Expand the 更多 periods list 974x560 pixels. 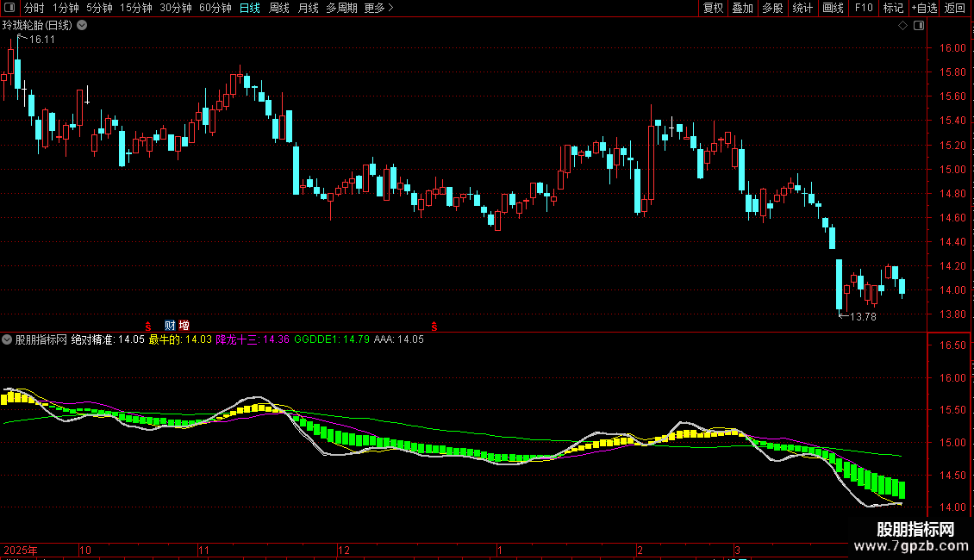pyautogui.click(x=379, y=8)
